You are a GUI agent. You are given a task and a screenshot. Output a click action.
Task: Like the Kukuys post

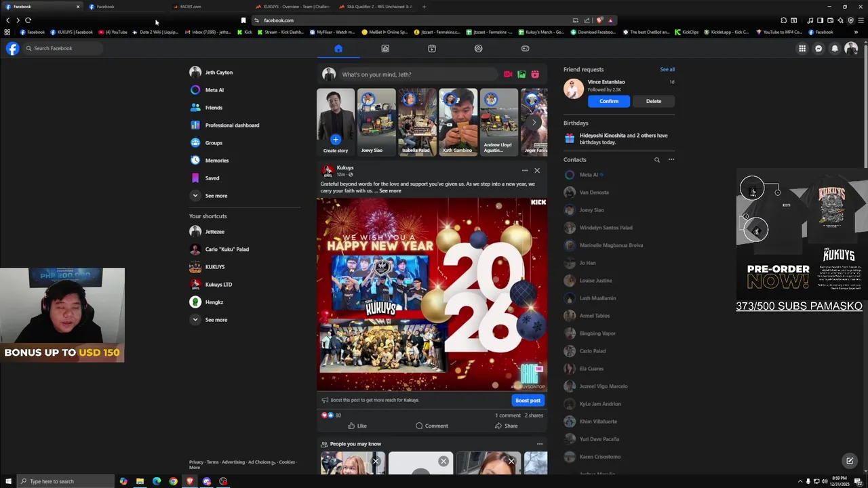357,426
